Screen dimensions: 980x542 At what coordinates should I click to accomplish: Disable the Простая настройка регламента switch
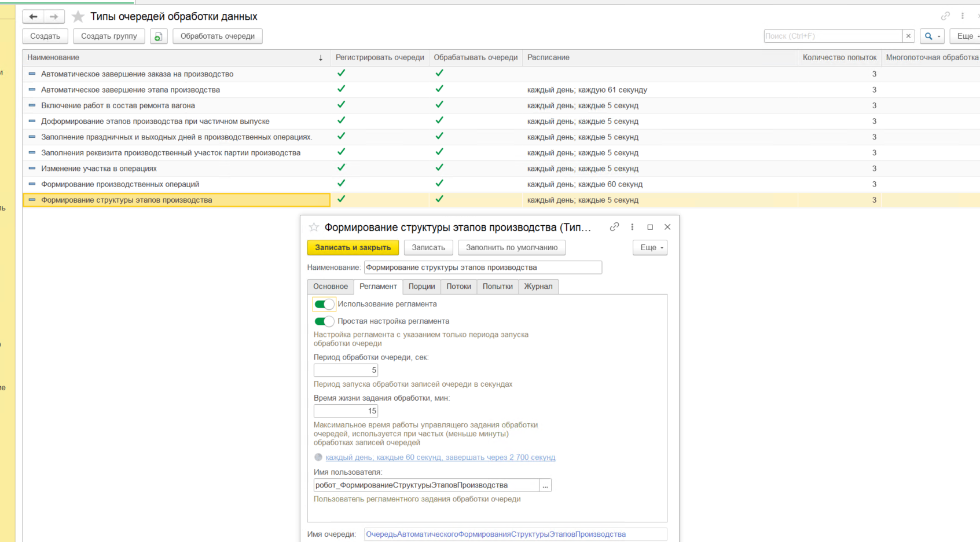click(324, 321)
